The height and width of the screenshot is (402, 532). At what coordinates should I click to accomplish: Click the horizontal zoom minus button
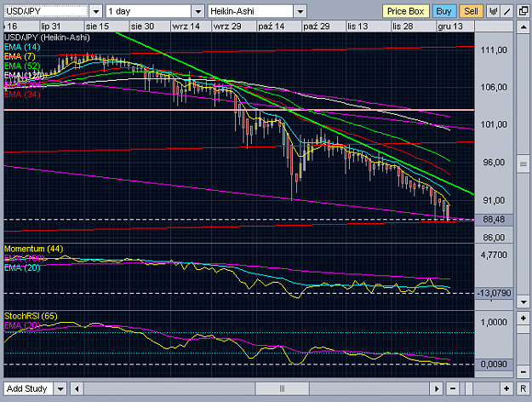(x=453, y=388)
